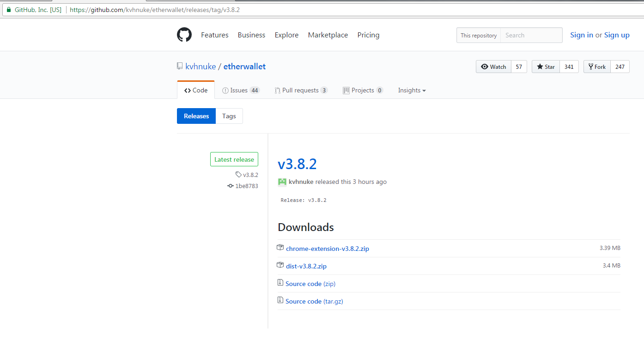The image size is (644, 347).
Task: Open the kvhnuke owner link in the repository title
Action: tap(200, 67)
